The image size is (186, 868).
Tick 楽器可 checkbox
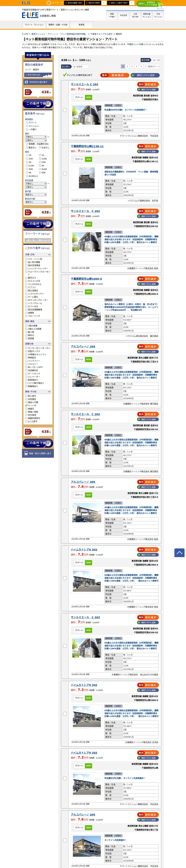click(26, 409)
